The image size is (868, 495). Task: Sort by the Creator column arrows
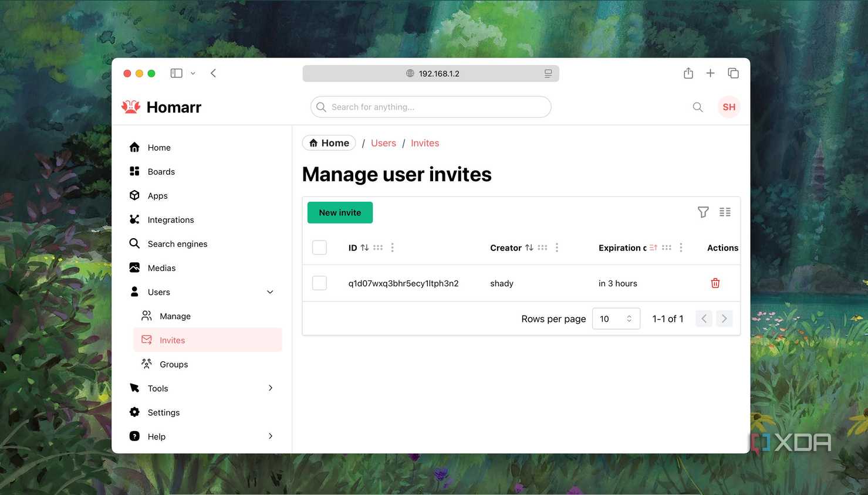click(529, 247)
